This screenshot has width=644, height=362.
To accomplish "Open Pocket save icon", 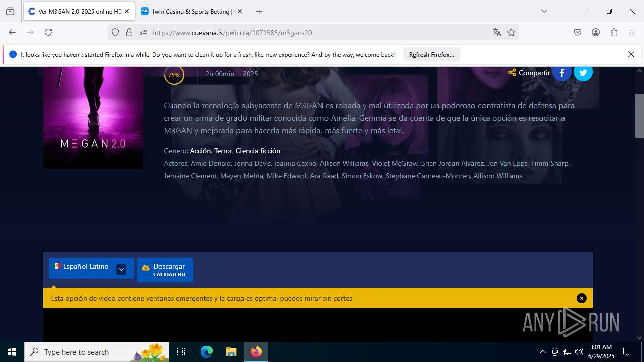I will point(578,32).
